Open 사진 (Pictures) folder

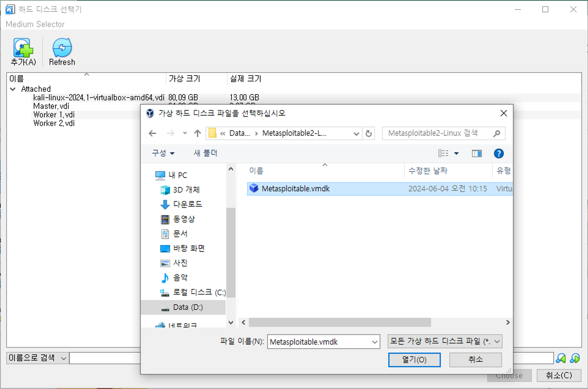[x=174, y=263]
